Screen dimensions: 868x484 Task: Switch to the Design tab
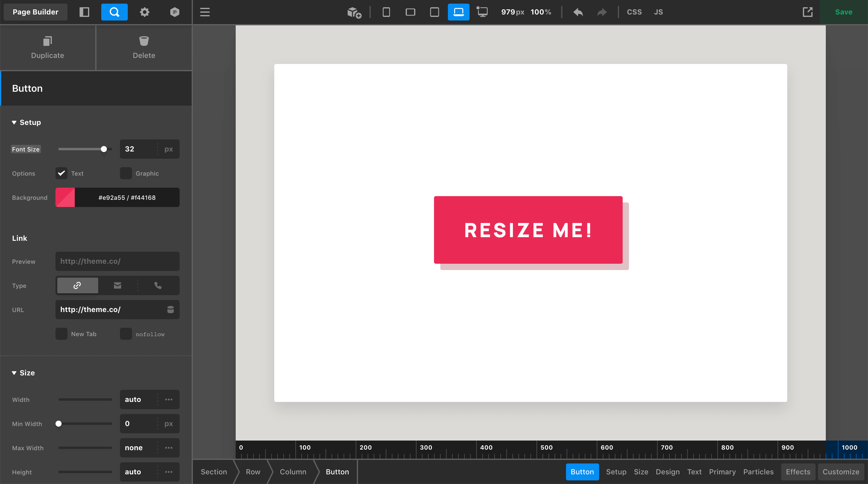pos(668,472)
